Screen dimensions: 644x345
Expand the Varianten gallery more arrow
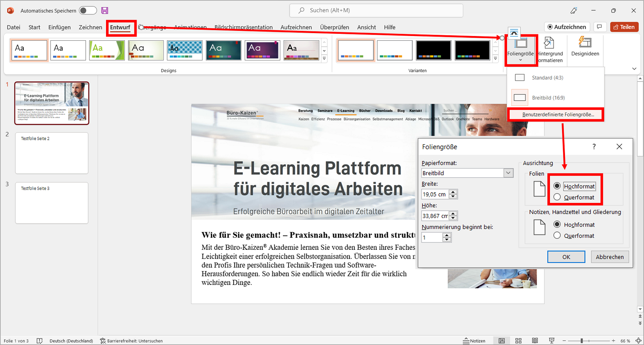496,58
